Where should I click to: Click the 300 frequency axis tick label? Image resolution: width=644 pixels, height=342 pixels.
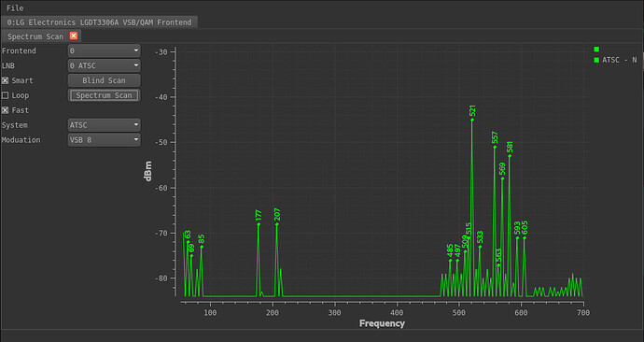tap(335, 313)
